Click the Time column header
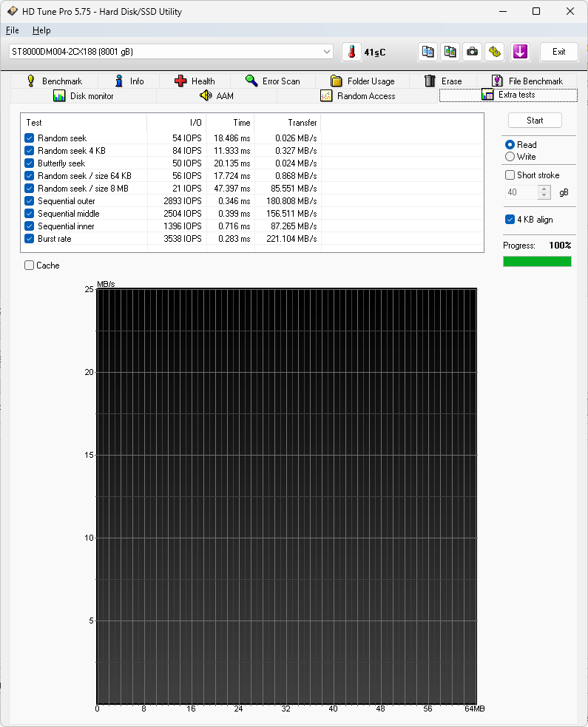This screenshot has height=727, width=588. coord(230,123)
